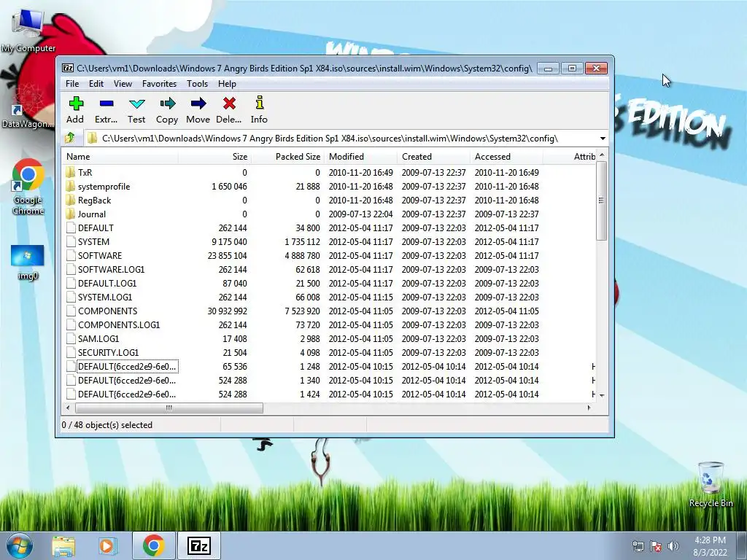Open the Windows Start menu
747x560 pixels.
20,545
